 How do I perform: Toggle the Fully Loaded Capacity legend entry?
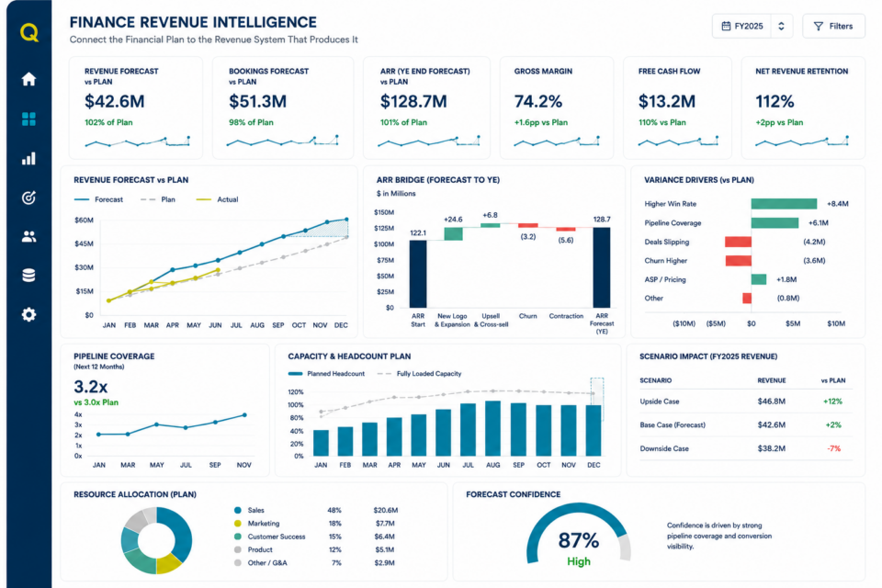(419, 374)
